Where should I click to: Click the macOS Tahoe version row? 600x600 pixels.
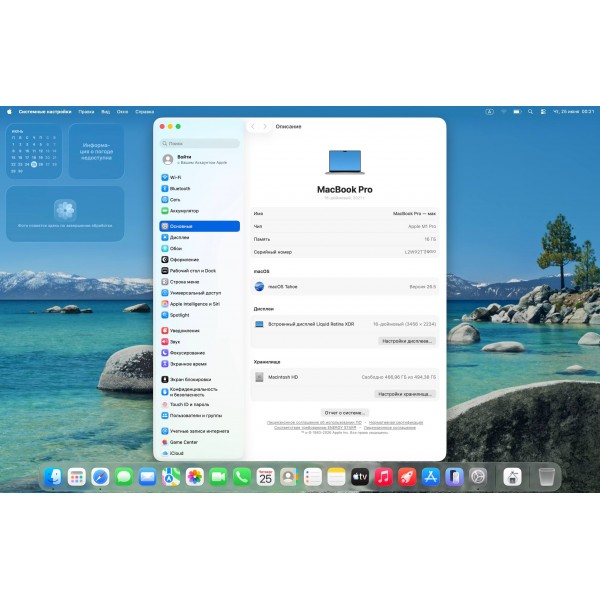(x=344, y=287)
